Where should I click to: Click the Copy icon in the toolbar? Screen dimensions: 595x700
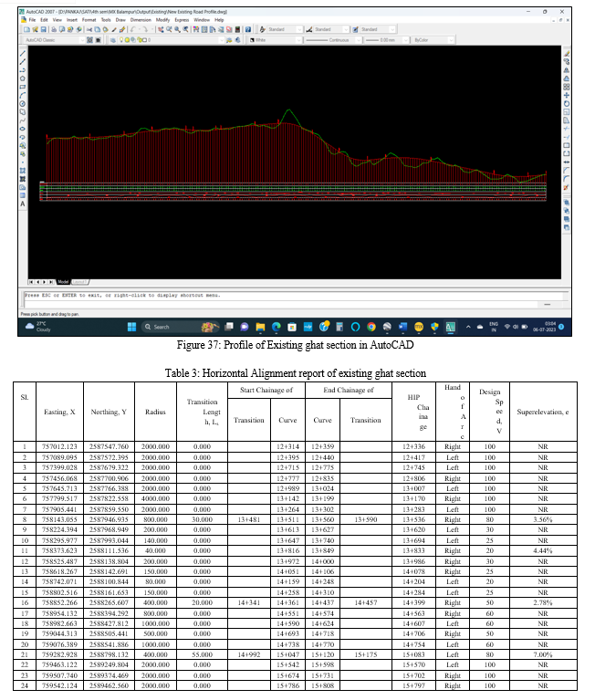click(98, 29)
